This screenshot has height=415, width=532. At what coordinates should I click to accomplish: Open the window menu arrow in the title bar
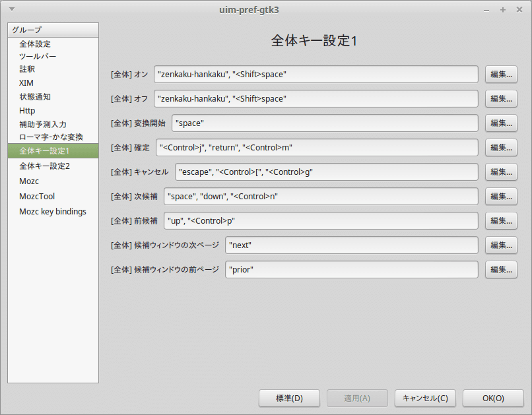[12, 9]
